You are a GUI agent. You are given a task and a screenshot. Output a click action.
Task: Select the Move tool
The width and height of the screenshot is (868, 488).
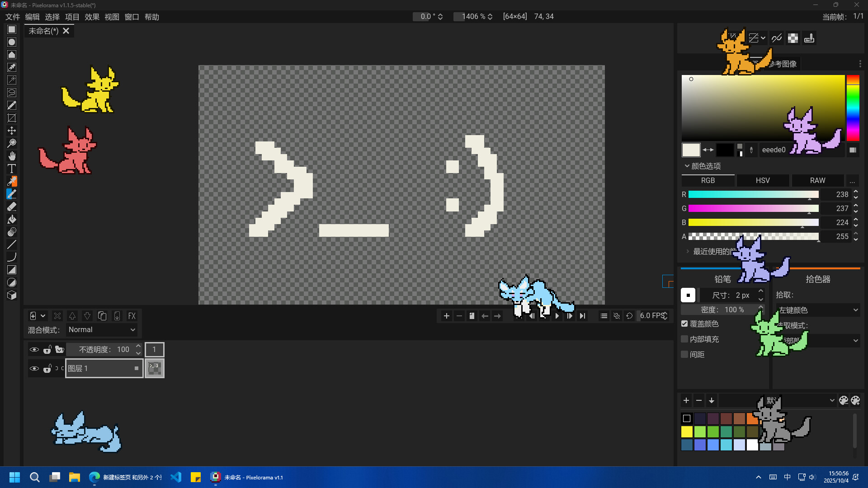point(12,131)
